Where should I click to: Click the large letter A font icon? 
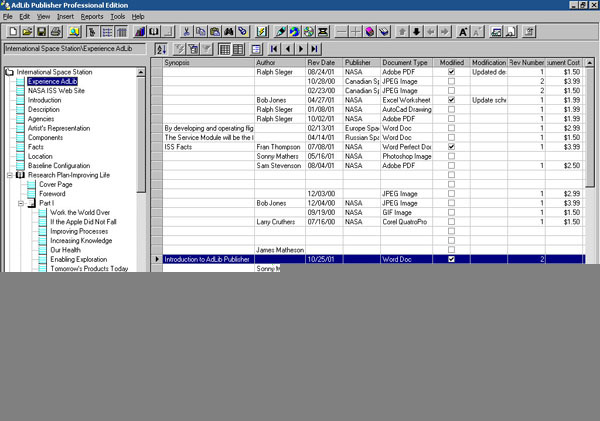click(463, 32)
